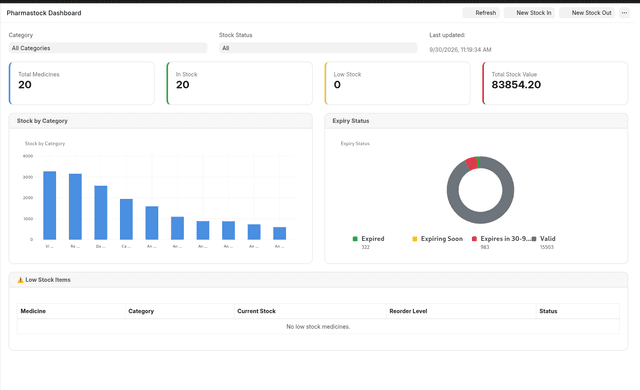Select the Total Medicines card
The width and height of the screenshot is (640, 390).
(x=82, y=83)
